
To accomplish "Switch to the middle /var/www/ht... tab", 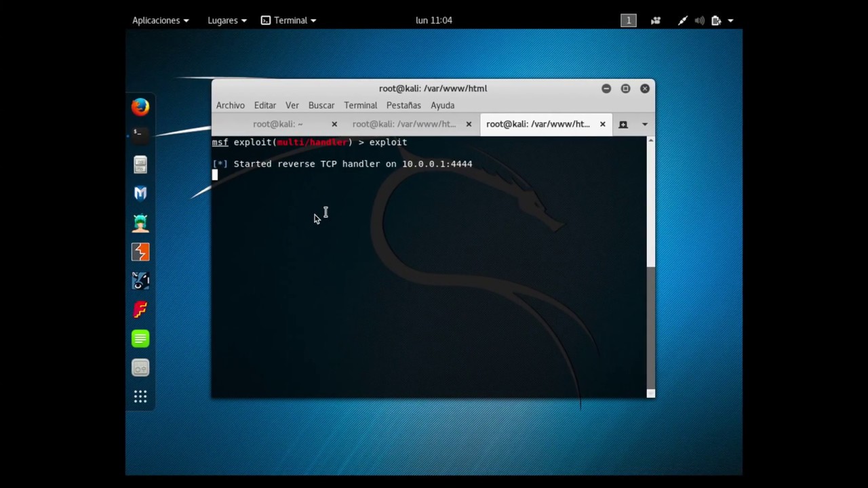I will 404,124.
